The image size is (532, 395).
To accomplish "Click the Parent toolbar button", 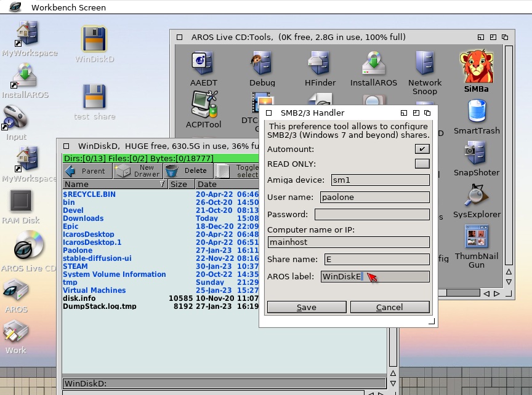I will (x=87, y=171).
